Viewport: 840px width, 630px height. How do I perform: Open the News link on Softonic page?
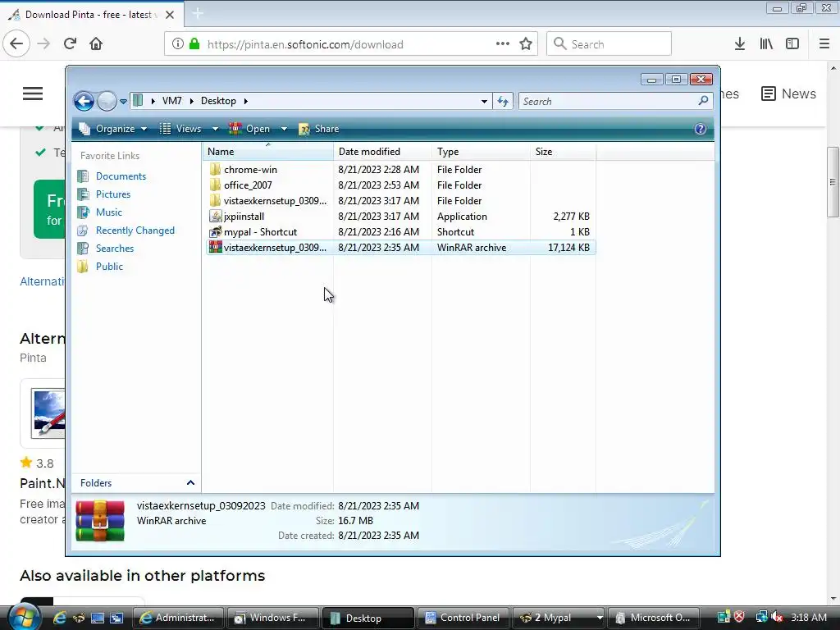[x=788, y=94]
